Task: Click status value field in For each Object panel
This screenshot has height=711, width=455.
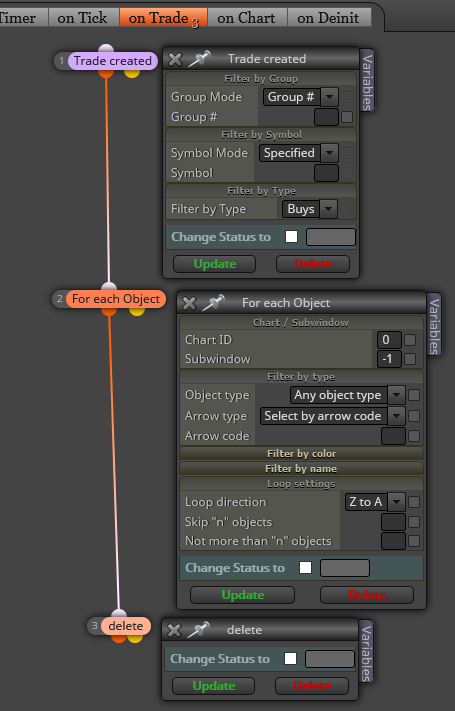Action: tap(345, 568)
